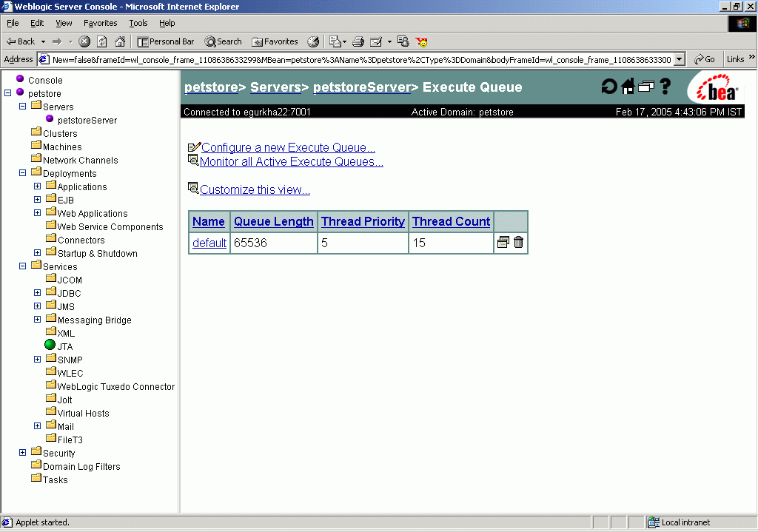Viewport: 758px width, 532px height.
Task: Open the View menu
Action: (x=64, y=23)
